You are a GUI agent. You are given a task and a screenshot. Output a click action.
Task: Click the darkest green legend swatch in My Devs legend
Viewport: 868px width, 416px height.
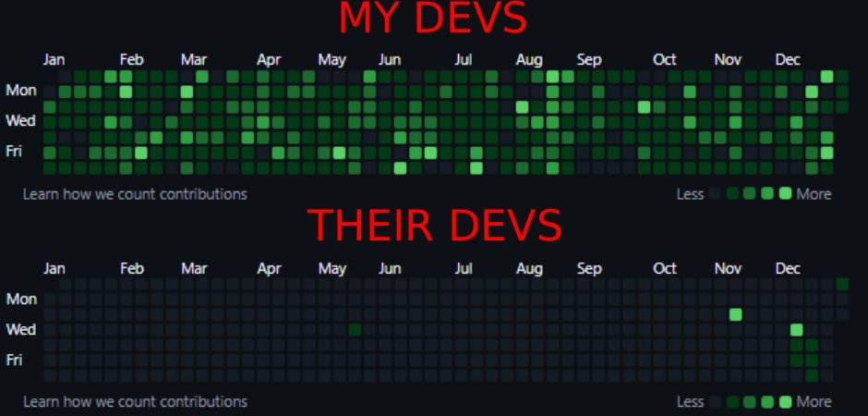point(733,193)
